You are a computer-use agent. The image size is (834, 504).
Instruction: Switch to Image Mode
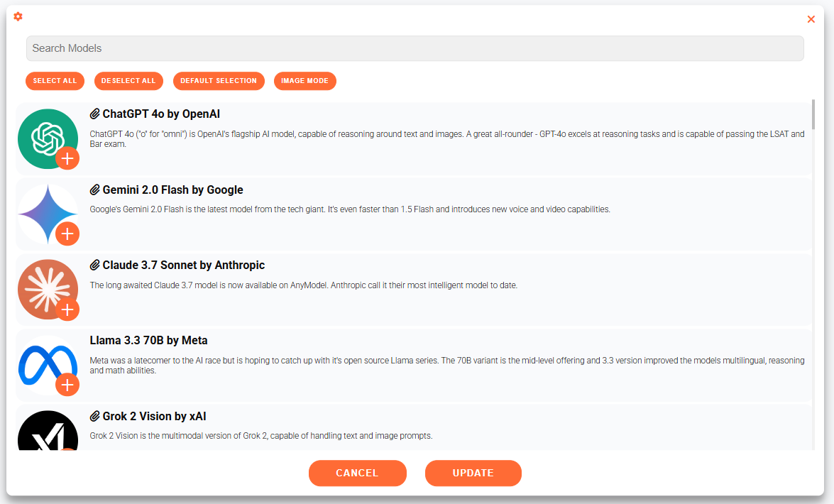click(x=304, y=81)
